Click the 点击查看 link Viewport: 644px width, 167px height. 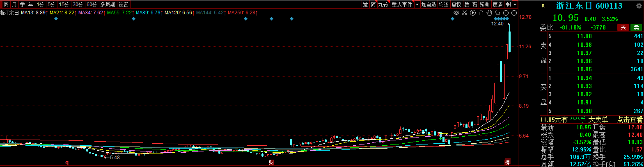point(630,120)
